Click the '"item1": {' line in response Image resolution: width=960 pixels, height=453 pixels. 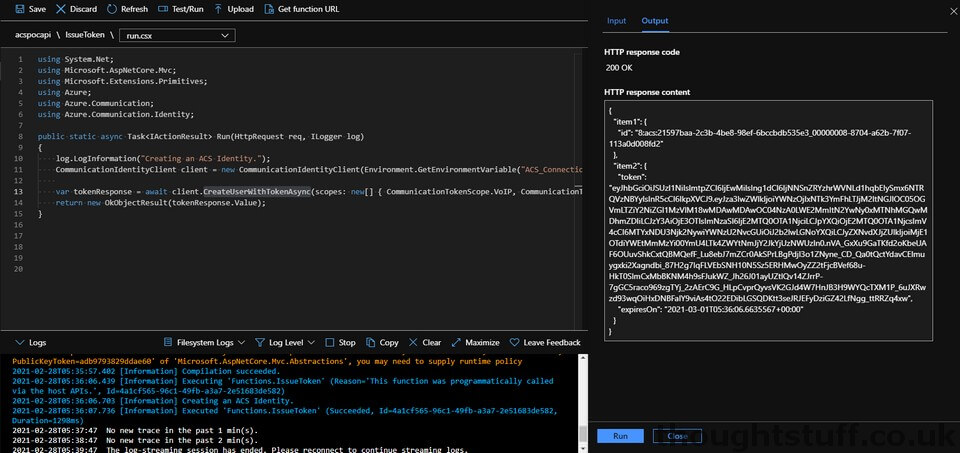tap(631, 122)
